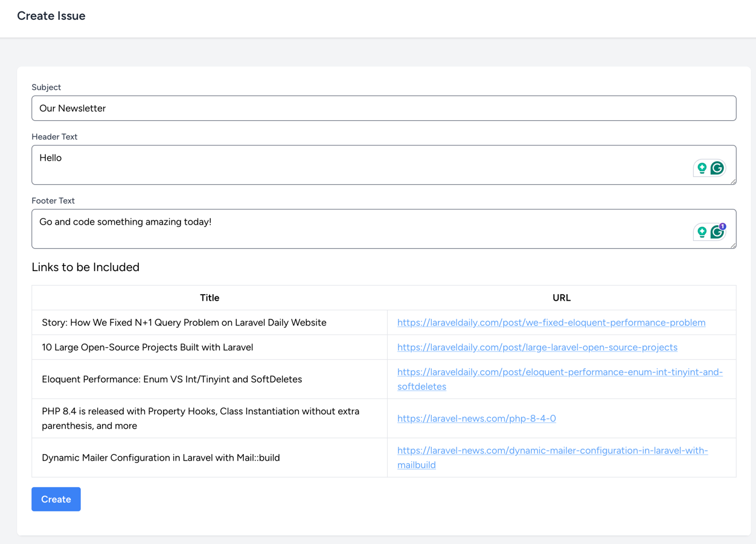Select the "PHP 8.4 is released" title cell
The image size is (756, 544).
(x=210, y=418)
